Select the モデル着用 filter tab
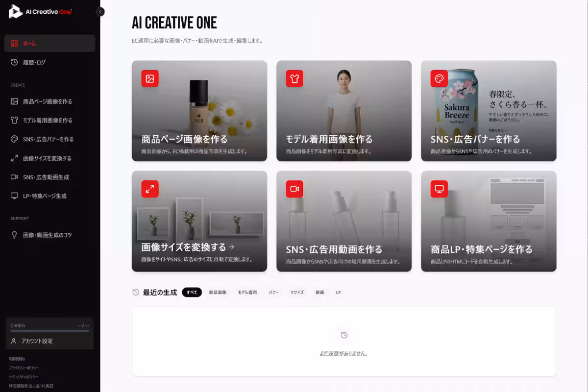Screen dimensions: 588x392 click(x=247, y=292)
